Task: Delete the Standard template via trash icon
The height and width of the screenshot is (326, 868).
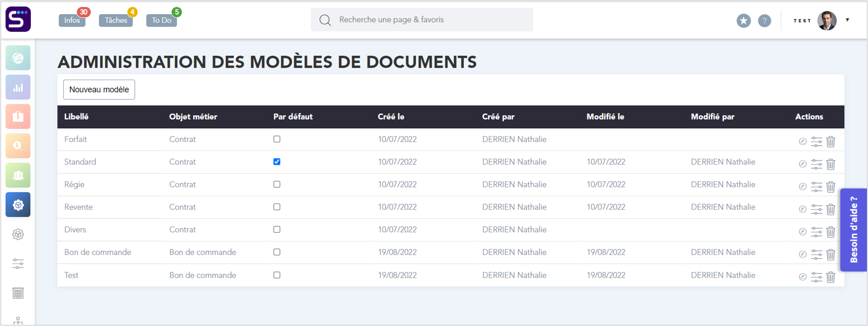Action: coord(831,164)
